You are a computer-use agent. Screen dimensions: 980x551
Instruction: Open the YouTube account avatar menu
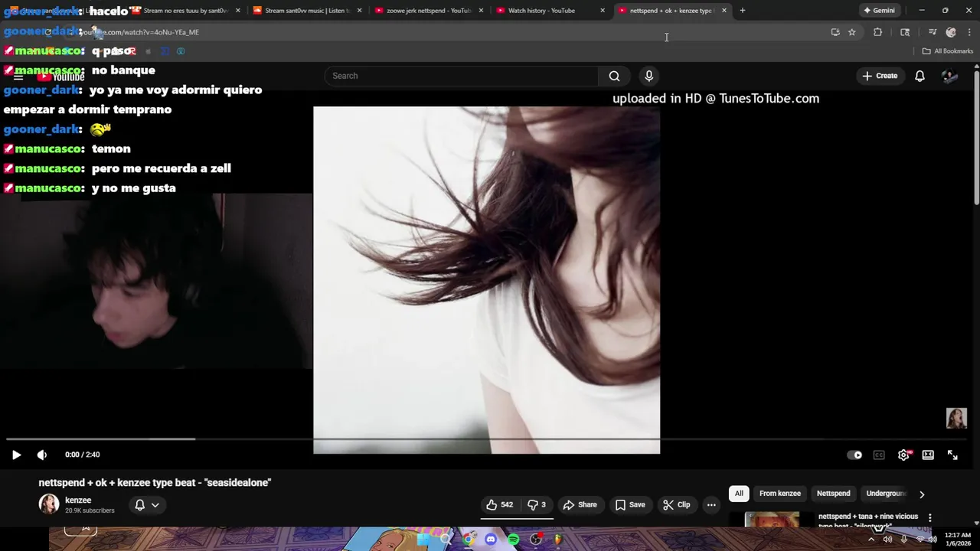pyautogui.click(x=950, y=76)
